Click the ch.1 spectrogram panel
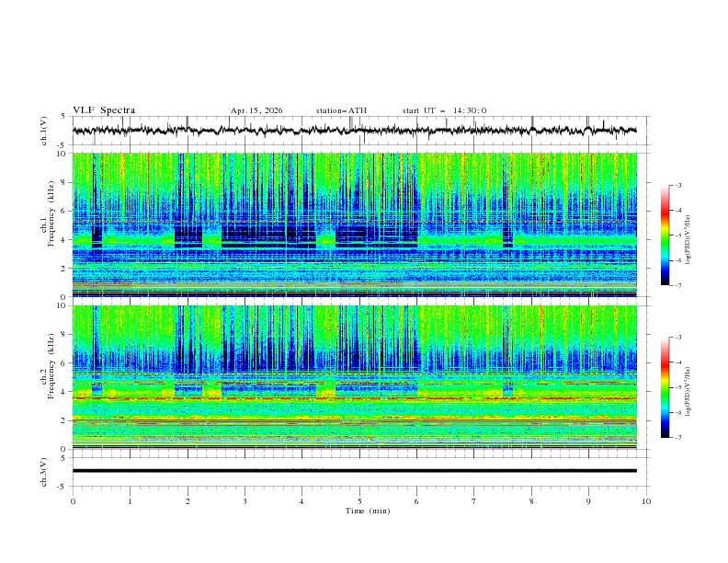This screenshot has width=728, height=563. [354, 224]
